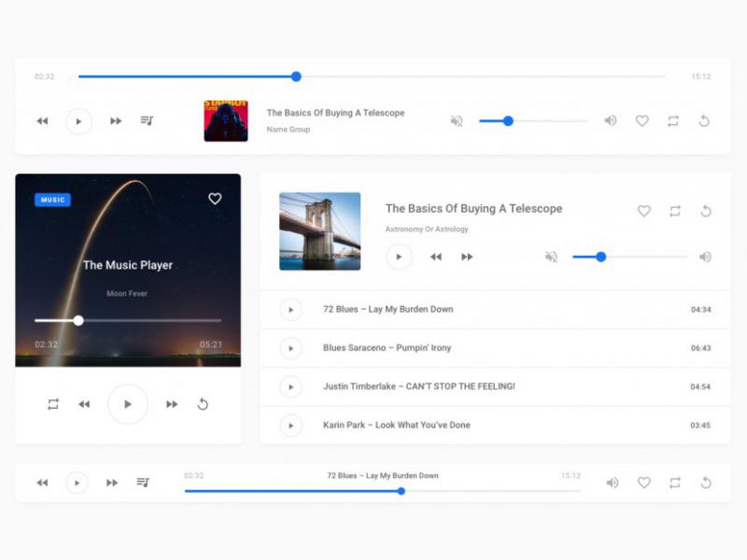The image size is (747, 560).
Task: Mute volume in playlist panel
Action: tap(551, 257)
